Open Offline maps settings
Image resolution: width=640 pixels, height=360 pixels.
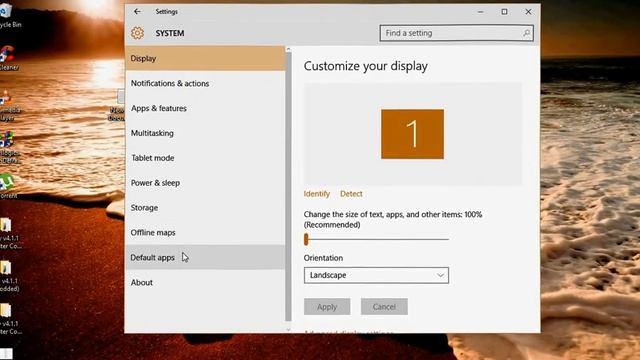[205, 233]
